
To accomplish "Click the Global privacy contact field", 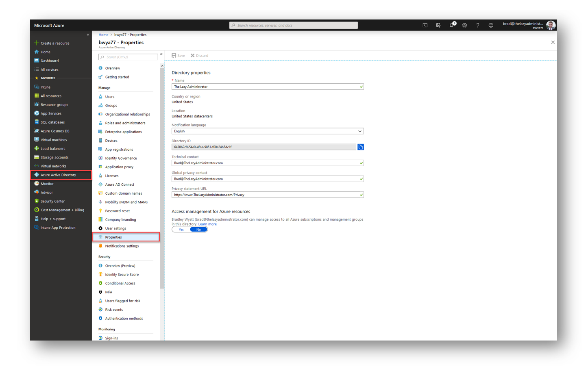I will 268,179.
